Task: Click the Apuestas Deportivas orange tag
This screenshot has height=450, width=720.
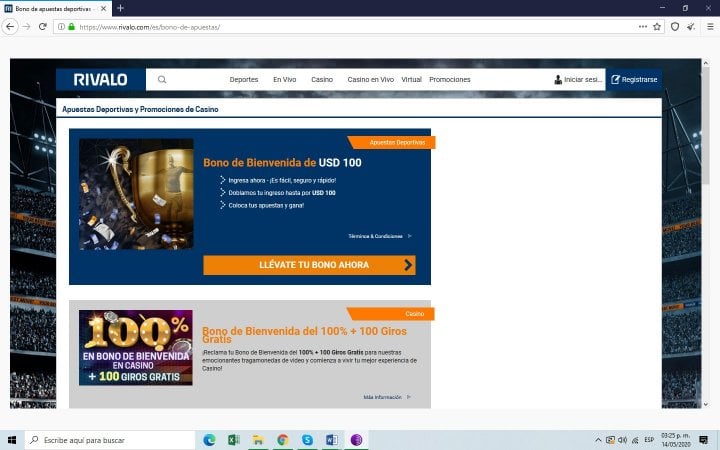Action: point(392,142)
